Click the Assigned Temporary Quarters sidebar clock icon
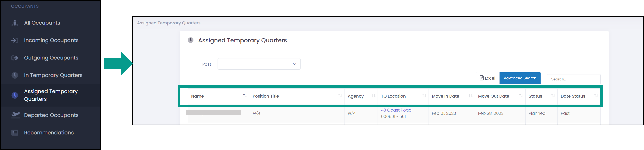The width and height of the screenshot is (644, 150). click(15, 95)
